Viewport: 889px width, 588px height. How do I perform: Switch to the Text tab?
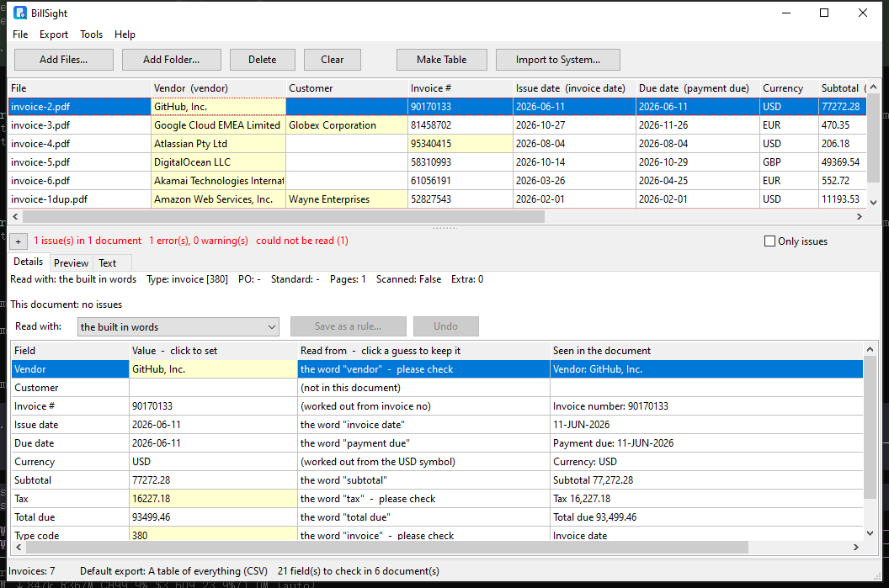(107, 262)
